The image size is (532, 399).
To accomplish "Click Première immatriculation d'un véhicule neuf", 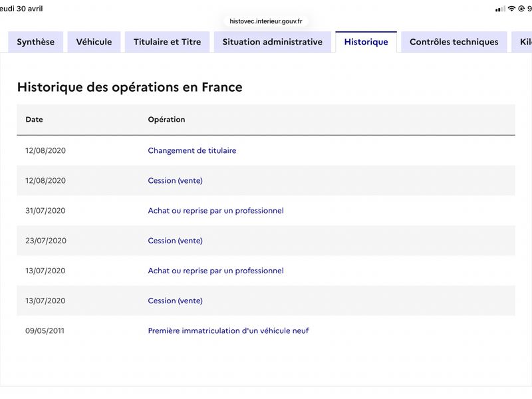I will [x=228, y=331].
